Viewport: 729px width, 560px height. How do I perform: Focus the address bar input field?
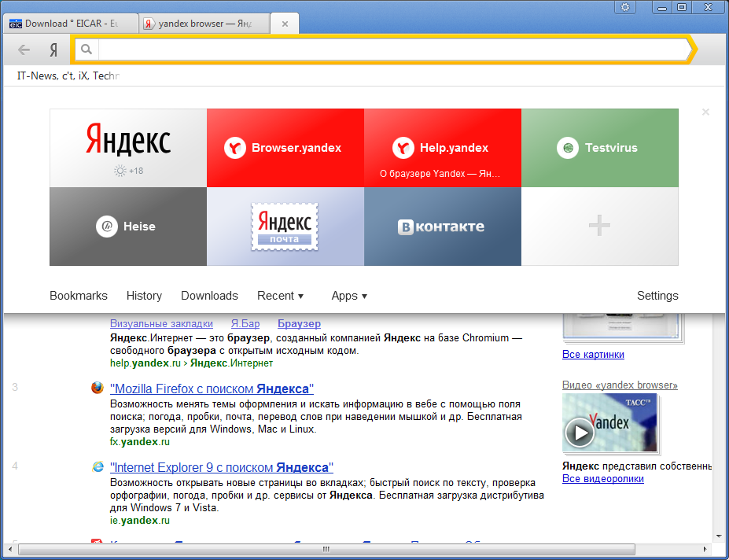pyautogui.click(x=393, y=49)
